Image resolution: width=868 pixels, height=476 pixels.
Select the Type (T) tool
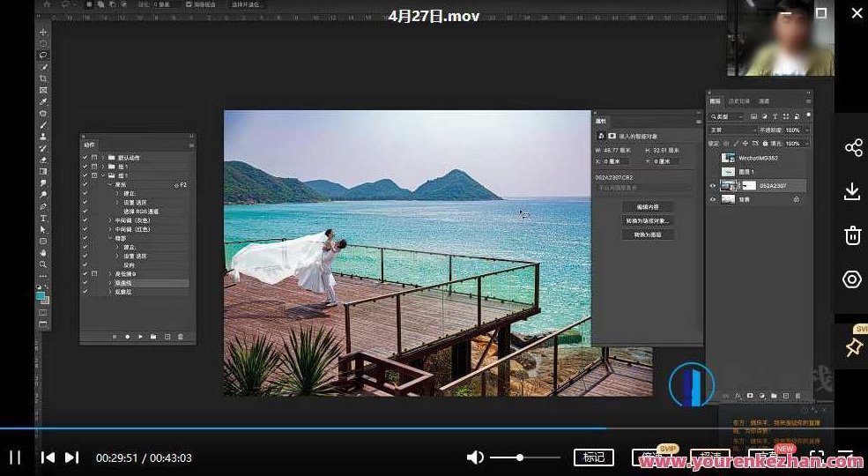tap(43, 218)
